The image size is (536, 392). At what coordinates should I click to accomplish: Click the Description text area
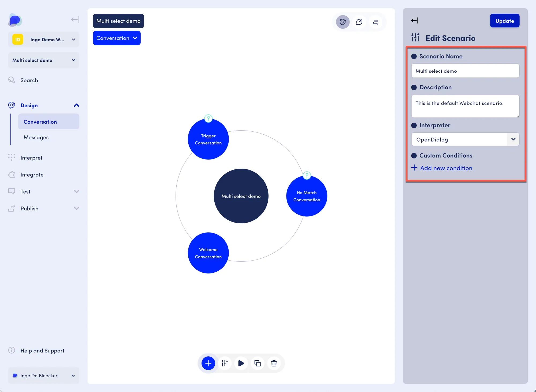[x=465, y=106]
